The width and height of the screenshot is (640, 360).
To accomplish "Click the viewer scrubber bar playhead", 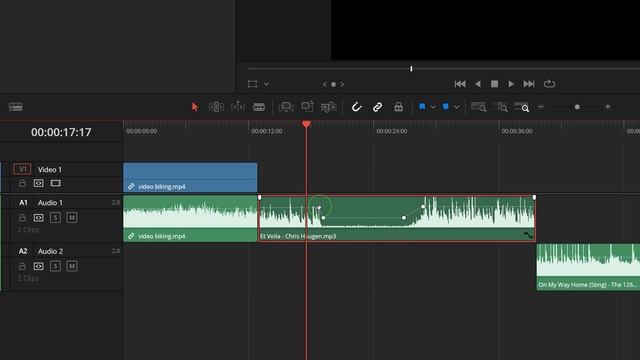I will (411, 69).
